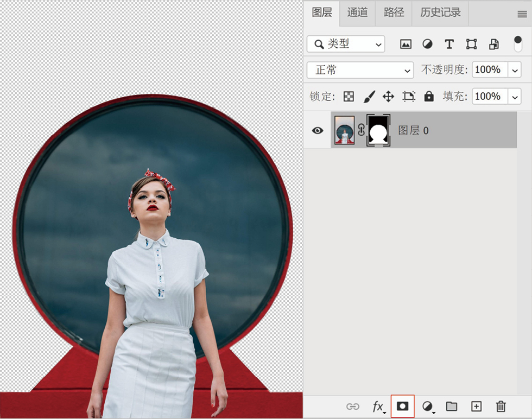Click the Link Layers icon
This screenshot has width=532, height=419.
(x=353, y=406)
